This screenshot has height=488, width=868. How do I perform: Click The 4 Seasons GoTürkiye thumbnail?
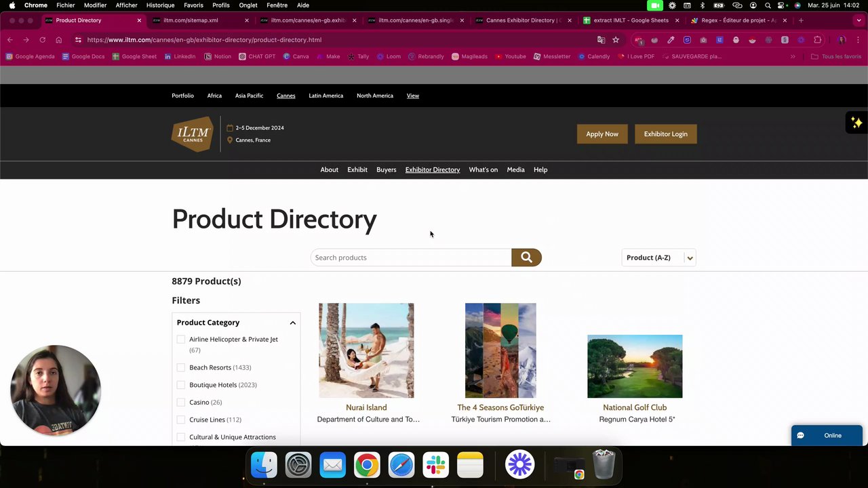500,350
